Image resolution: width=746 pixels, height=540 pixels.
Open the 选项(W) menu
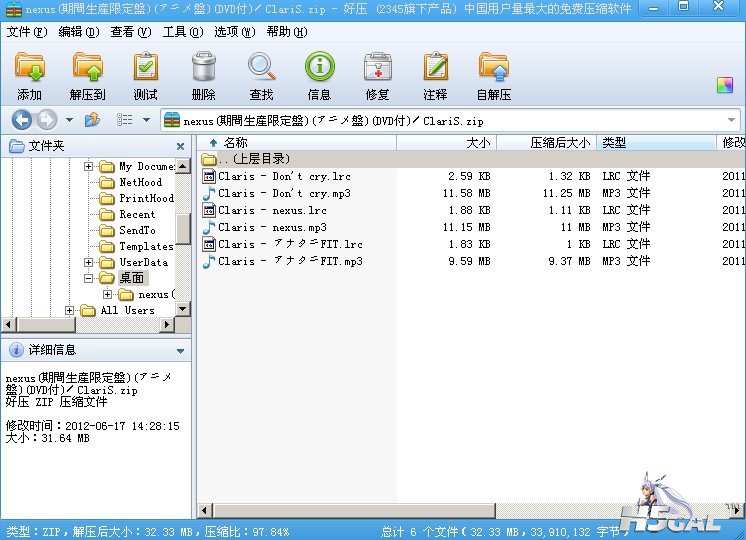(x=235, y=32)
